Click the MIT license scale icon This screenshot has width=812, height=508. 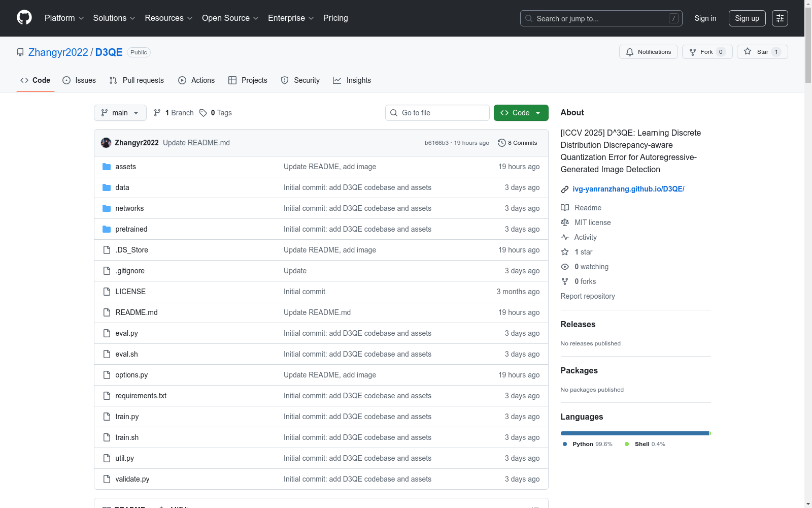click(565, 223)
